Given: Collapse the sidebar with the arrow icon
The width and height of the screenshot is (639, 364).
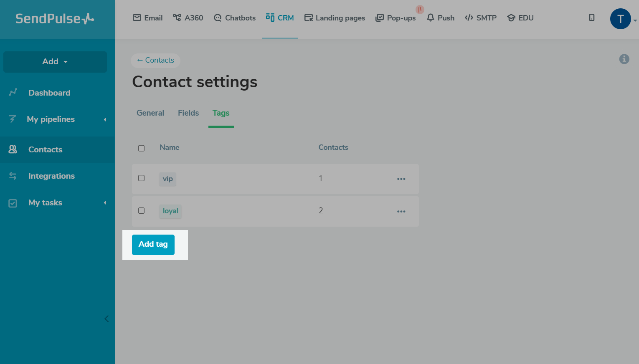Looking at the screenshot, I should point(106,319).
